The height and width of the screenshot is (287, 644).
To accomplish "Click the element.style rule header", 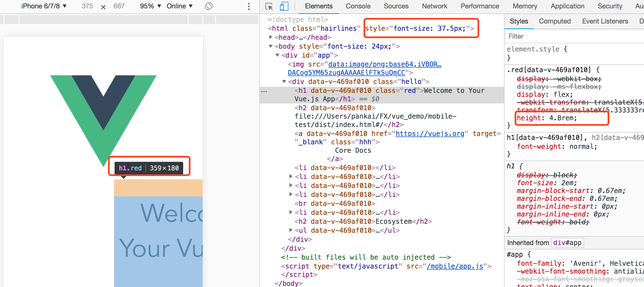I will click(537, 49).
